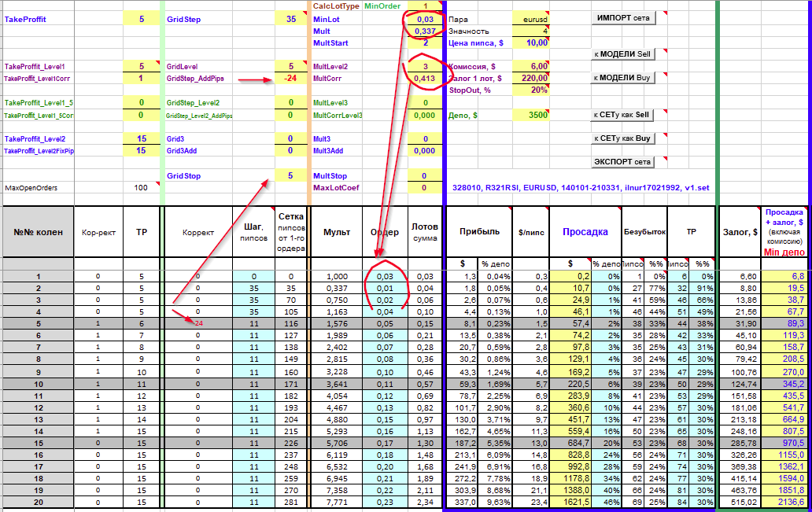
Task: Select the MultStart value 2
Action: tap(425, 43)
